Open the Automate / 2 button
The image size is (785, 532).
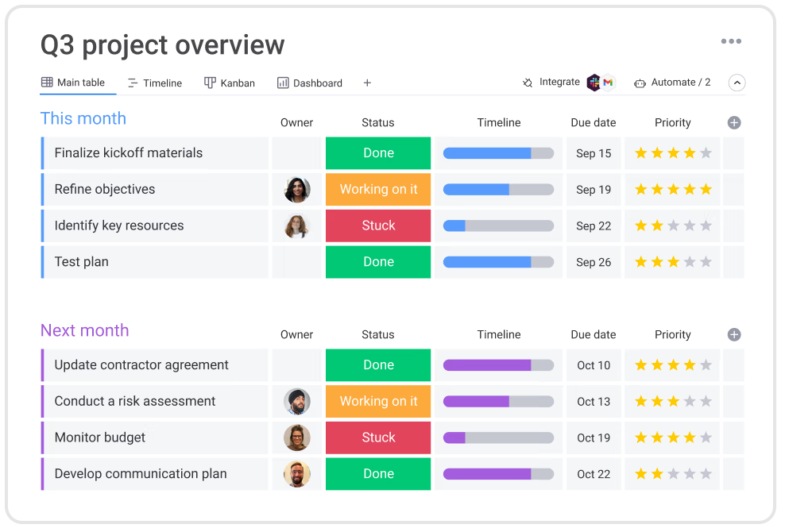672,83
